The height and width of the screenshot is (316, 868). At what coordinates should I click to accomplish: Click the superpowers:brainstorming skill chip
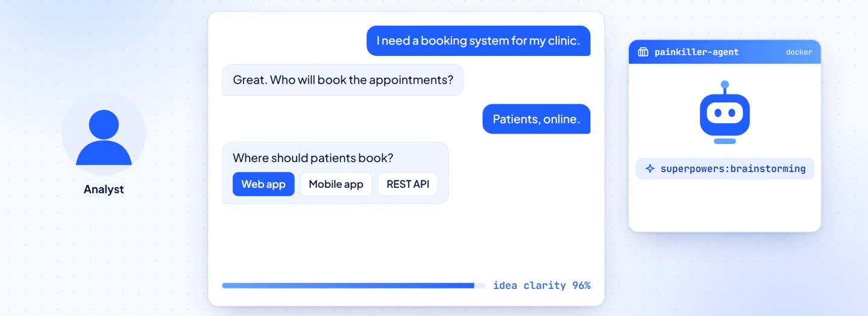click(x=725, y=169)
